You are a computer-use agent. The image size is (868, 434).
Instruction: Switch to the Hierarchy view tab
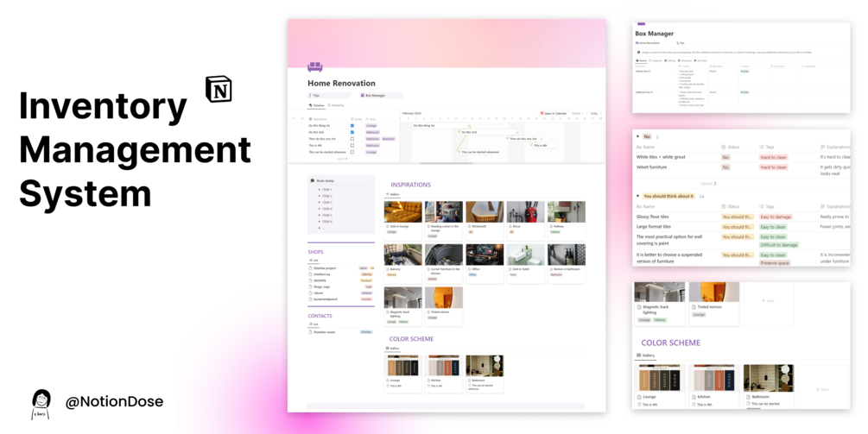pyautogui.click(x=336, y=105)
